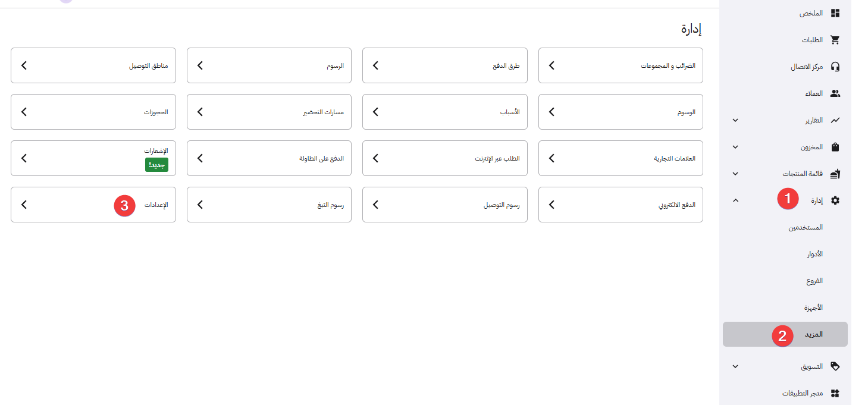The width and height of the screenshot is (868, 405).
Task: Expand the التقارير sidebar section chevron
Action: point(735,120)
